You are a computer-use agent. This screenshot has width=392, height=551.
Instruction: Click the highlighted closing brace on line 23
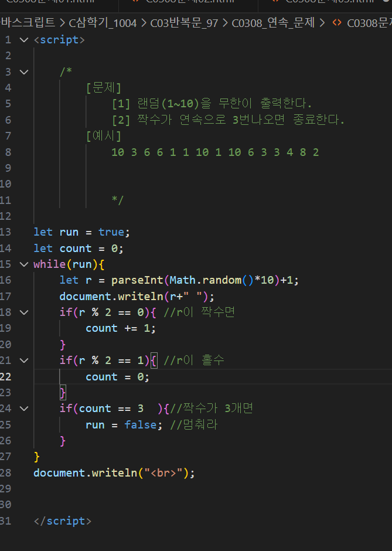(x=63, y=393)
